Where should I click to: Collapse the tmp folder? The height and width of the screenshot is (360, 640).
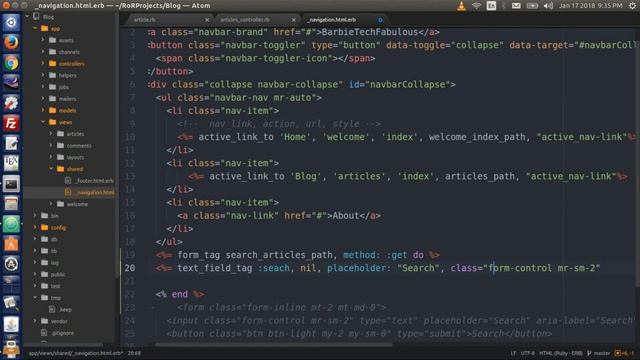point(36,298)
